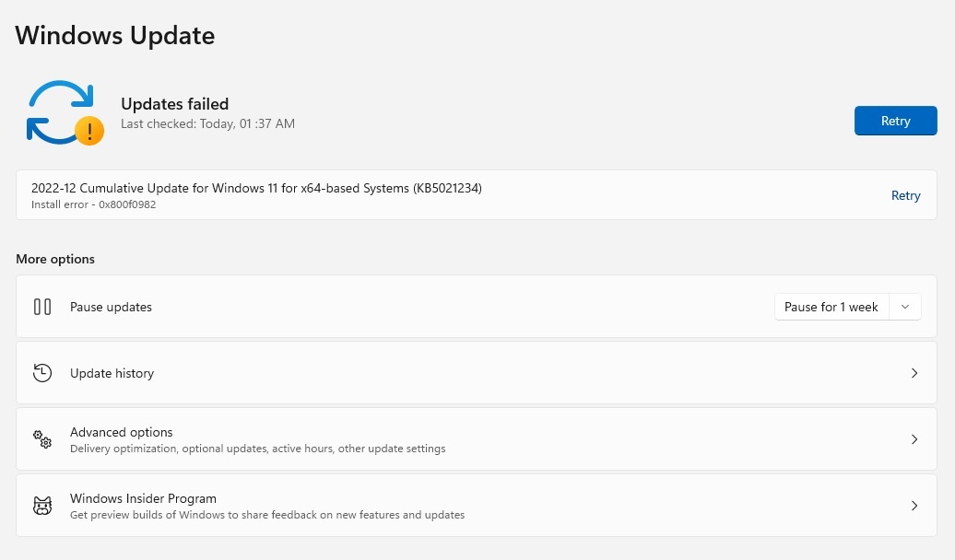
Task: Click the Pause updates icon
Action: pyautogui.click(x=42, y=307)
